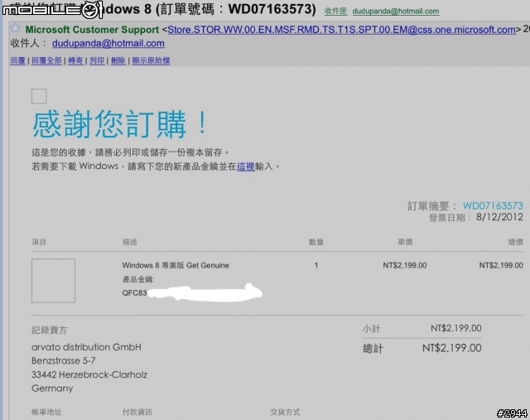Viewport: 530px width, 420px height.
Task: Select the text 33442 Herzebrock-Clarholz
Action: 89,374
